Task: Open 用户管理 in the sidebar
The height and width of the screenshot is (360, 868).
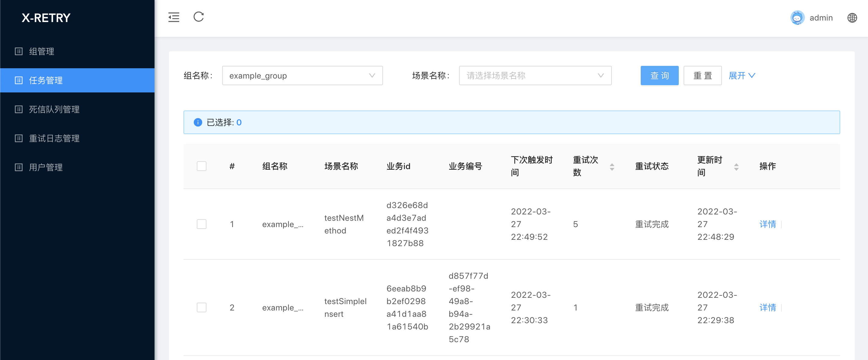Action: [46, 167]
